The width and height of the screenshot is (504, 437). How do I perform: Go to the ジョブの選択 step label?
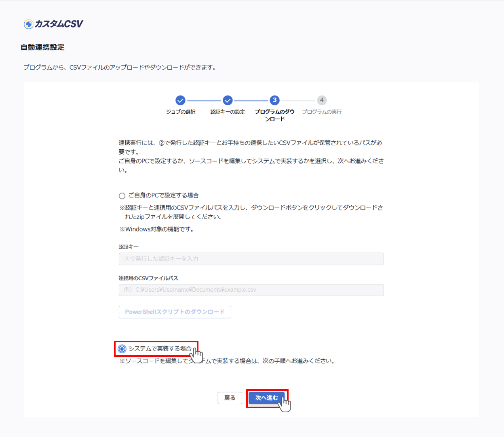(181, 112)
